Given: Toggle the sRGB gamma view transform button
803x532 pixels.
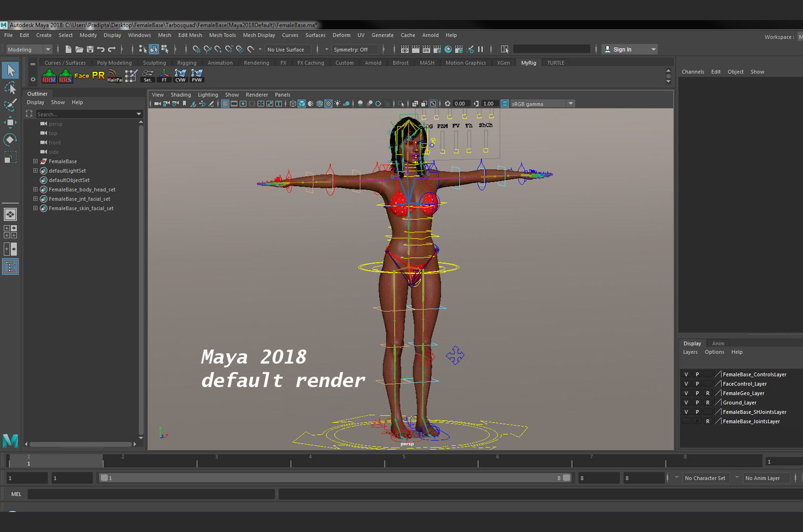Looking at the screenshot, I should pyautogui.click(x=505, y=104).
